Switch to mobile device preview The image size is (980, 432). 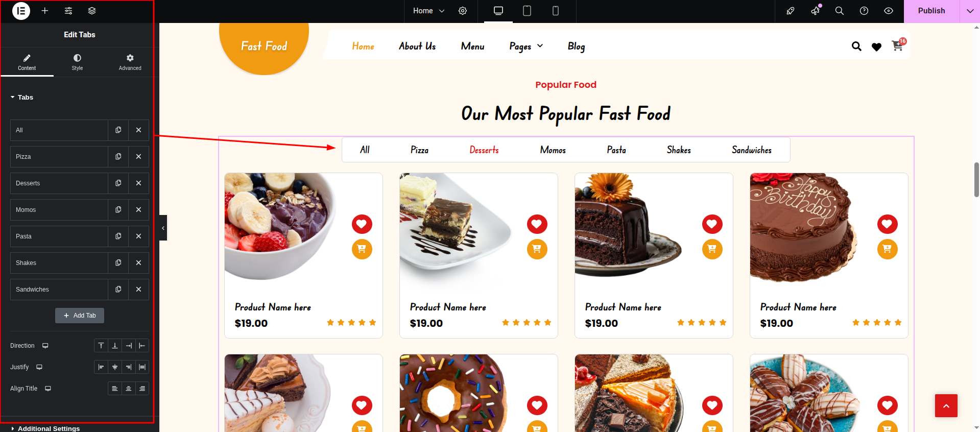point(556,11)
